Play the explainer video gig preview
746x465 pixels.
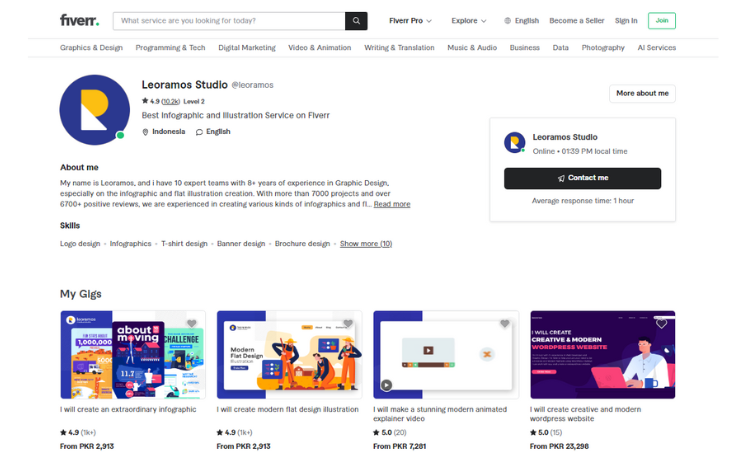(387, 385)
